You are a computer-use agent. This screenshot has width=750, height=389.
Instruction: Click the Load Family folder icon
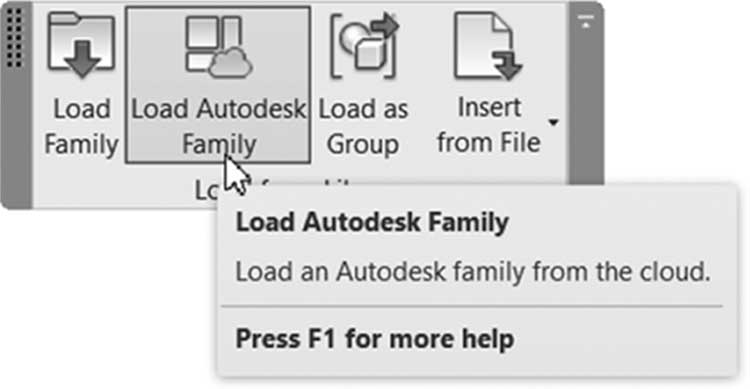[81, 45]
